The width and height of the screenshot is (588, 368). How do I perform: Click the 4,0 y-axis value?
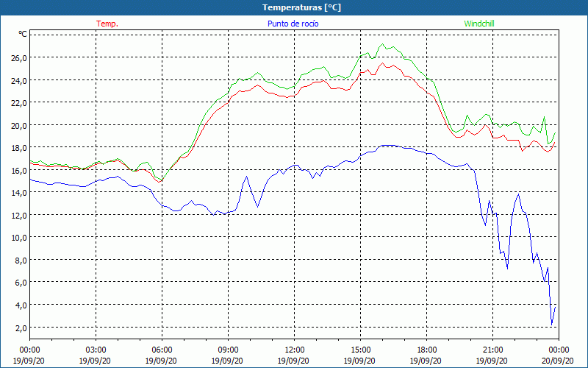point(21,305)
